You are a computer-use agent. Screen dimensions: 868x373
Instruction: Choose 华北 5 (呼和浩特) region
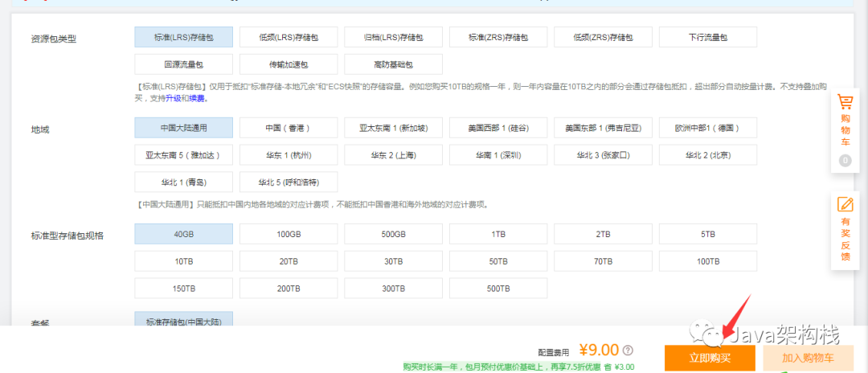coord(289,182)
